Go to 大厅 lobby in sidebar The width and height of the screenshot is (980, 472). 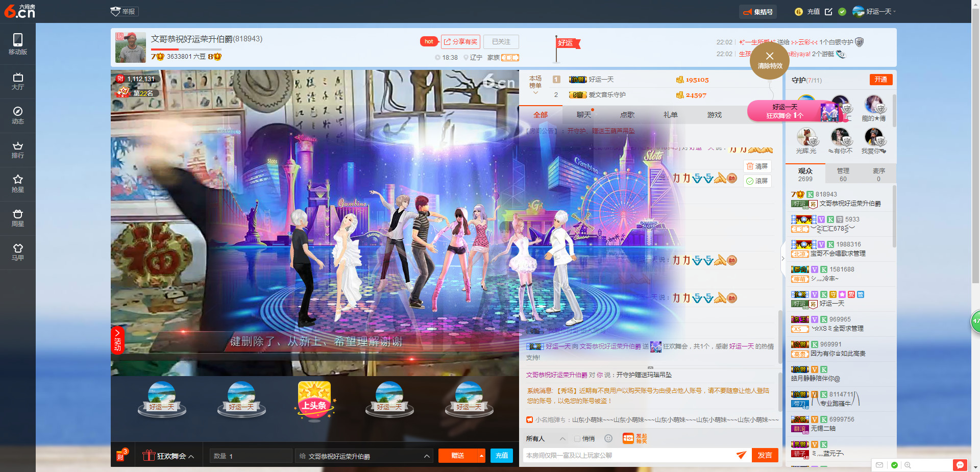point(18,81)
